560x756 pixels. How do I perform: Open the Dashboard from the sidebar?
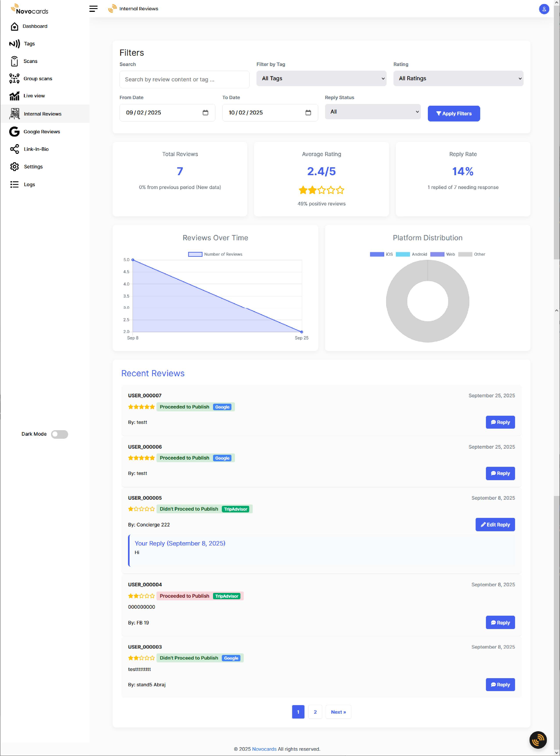pyautogui.click(x=35, y=26)
